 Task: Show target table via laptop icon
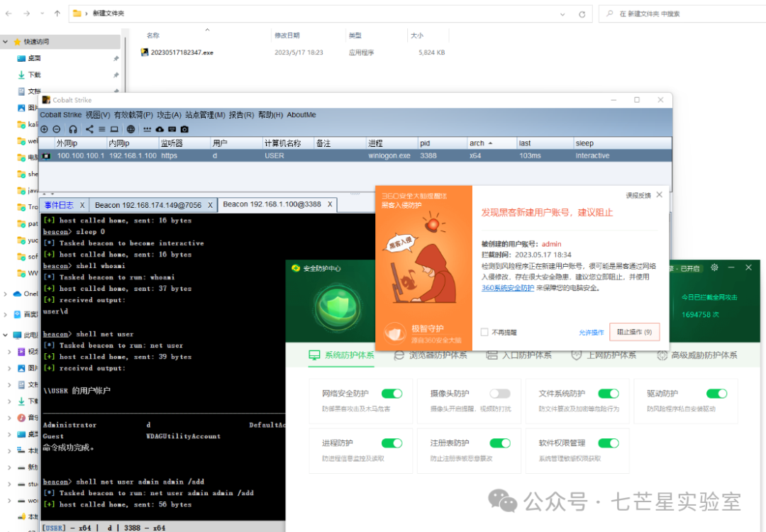pyautogui.click(x=113, y=129)
